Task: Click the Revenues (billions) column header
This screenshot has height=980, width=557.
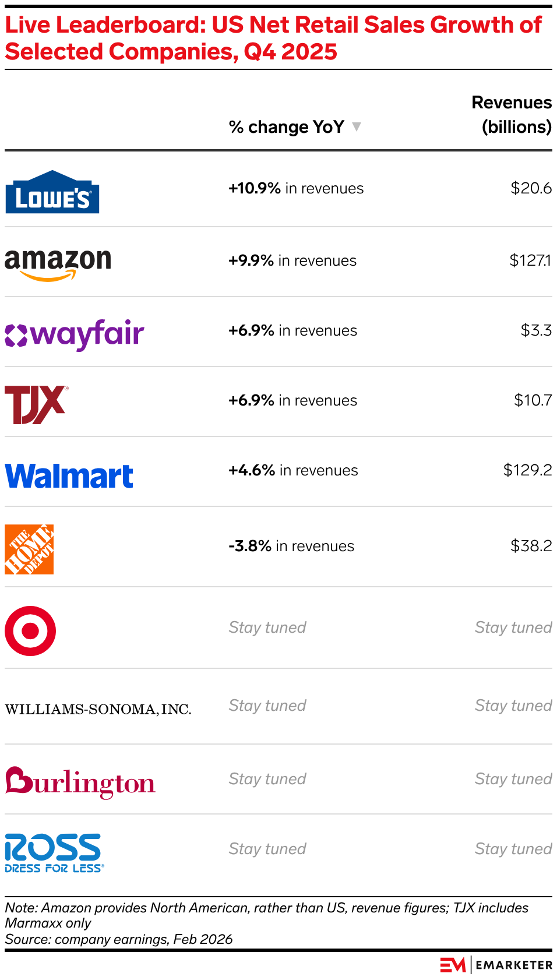Action: [x=512, y=115]
